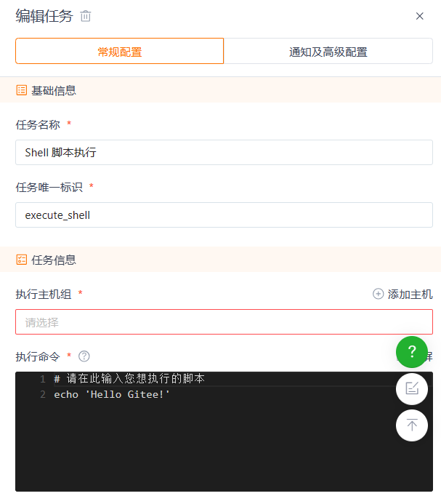This screenshot has width=441, height=504.
Task: Place cursor on echo 'Hello Gitee!' line
Action: [112, 394]
